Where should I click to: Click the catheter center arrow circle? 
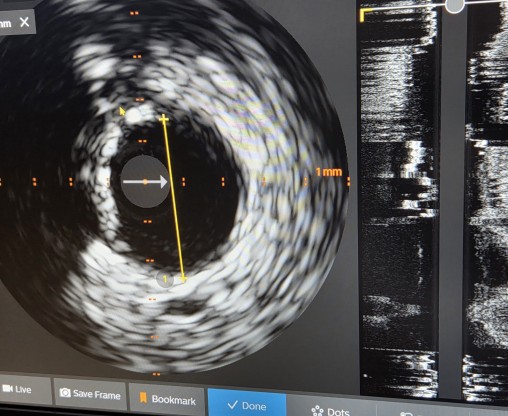(145, 182)
